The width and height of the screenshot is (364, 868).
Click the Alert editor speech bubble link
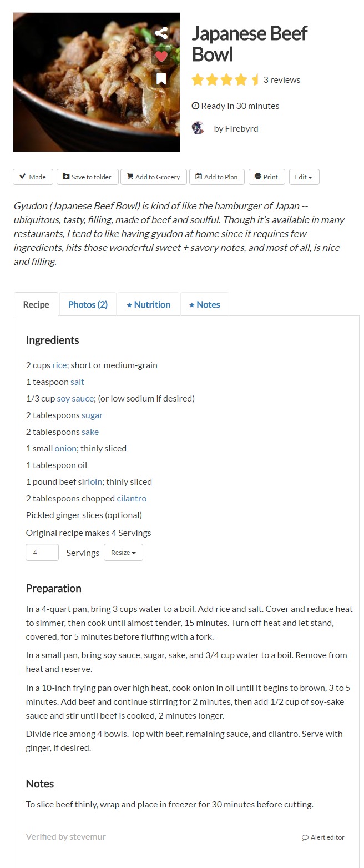coord(323,837)
